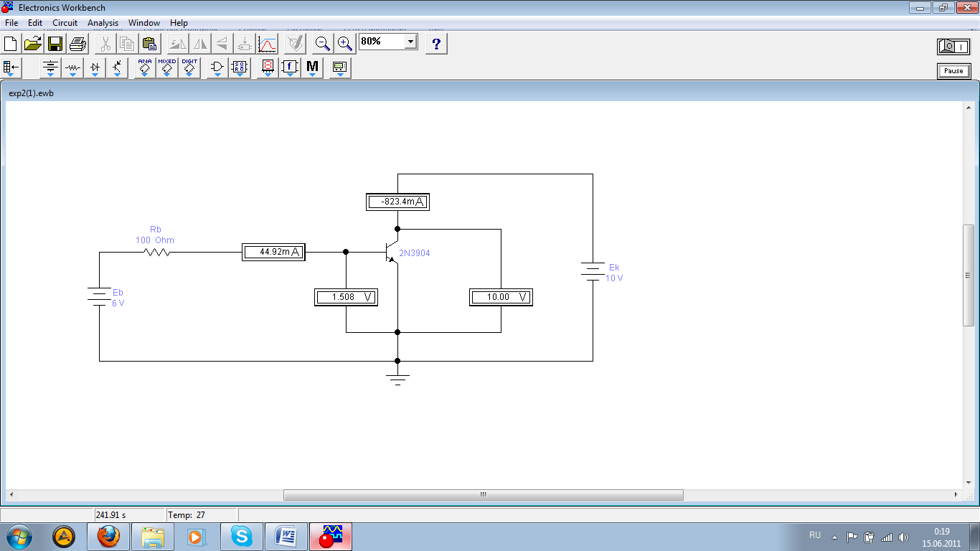Open the Indicators parts bin
The height and width of the screenshot is (551, 980).
268,69
